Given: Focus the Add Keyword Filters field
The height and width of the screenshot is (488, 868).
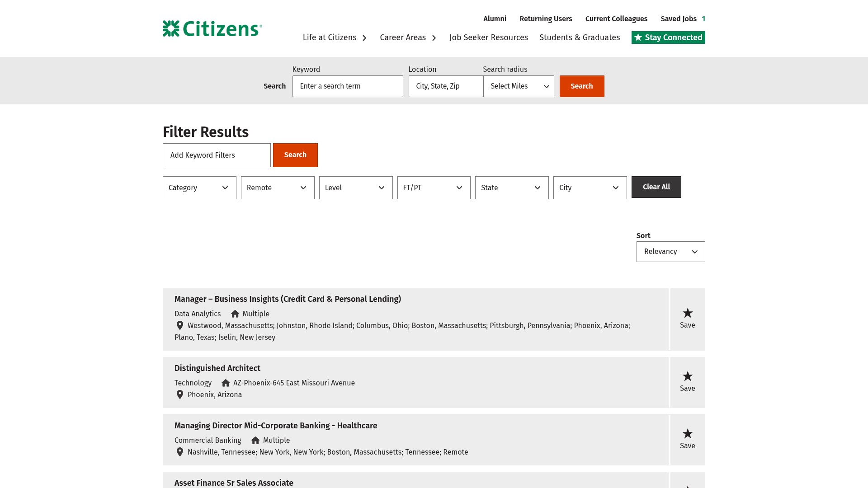Looking at the screenshot, I should coord(217,155).
